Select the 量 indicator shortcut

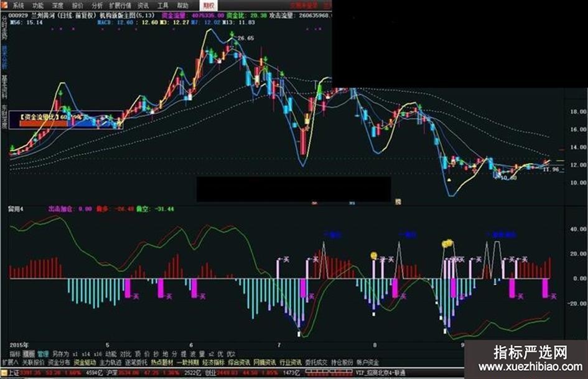[x=202, y=354]
